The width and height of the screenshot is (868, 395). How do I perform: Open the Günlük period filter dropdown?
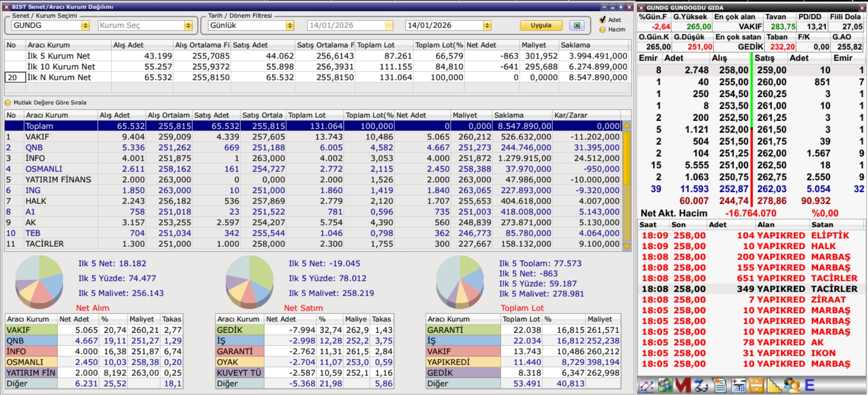pos(290,26)
